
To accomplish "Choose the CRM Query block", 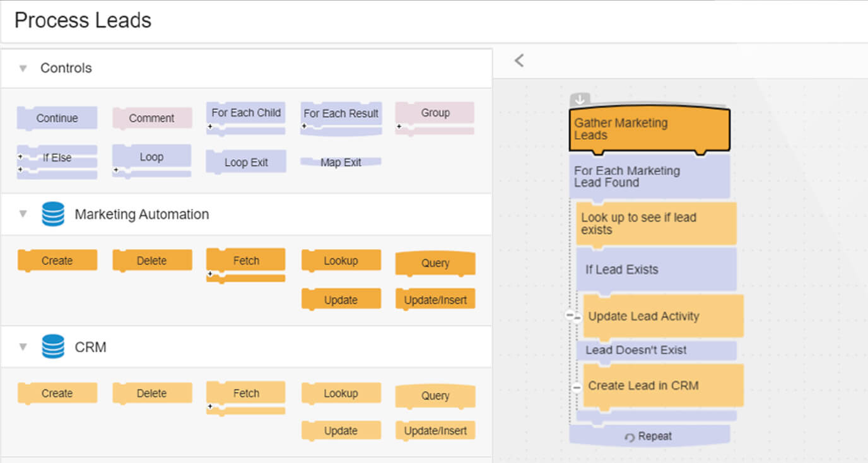I will 435,396.
